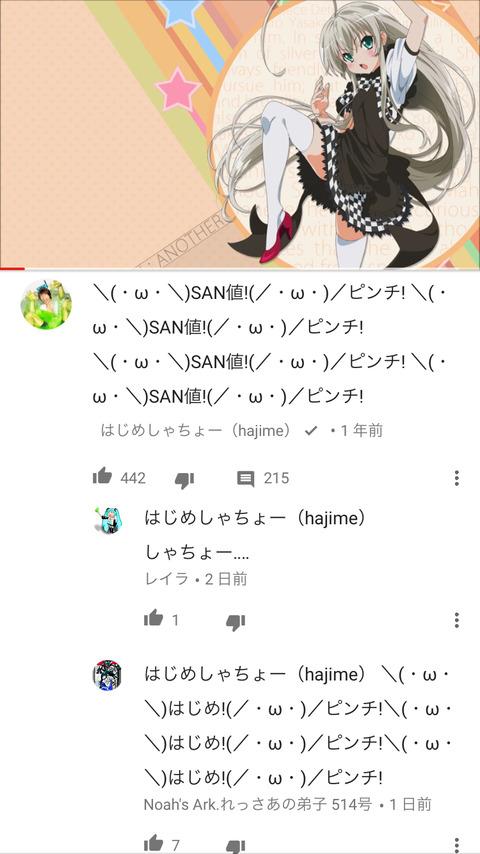This screenshot has width=480, height=854.
Task: Click the 215 reply count number
Action: [x=276, y=478]
